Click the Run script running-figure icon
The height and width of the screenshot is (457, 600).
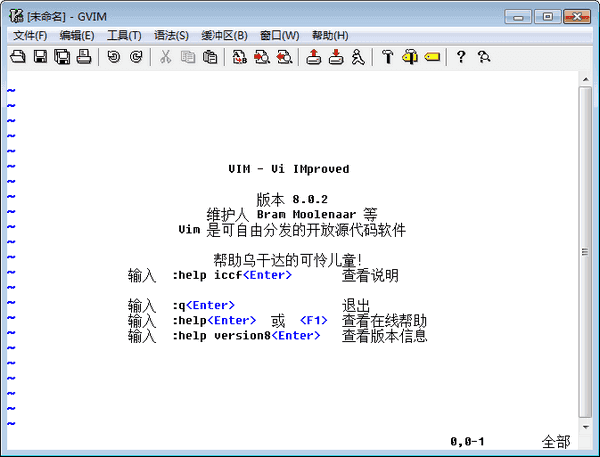pyautogui.click(x=358, y=58)
